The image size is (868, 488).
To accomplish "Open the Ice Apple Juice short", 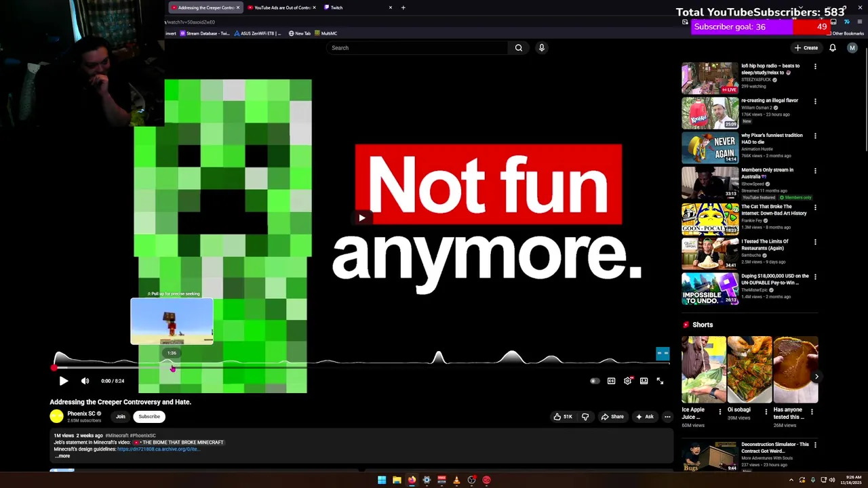I will pos(703,369).
